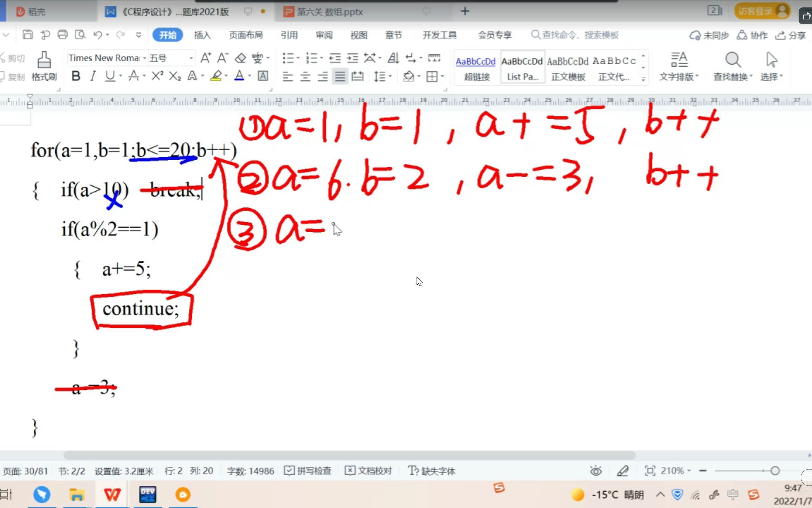
Task: Toggle Italic formatting
Action: click(93, 76)
